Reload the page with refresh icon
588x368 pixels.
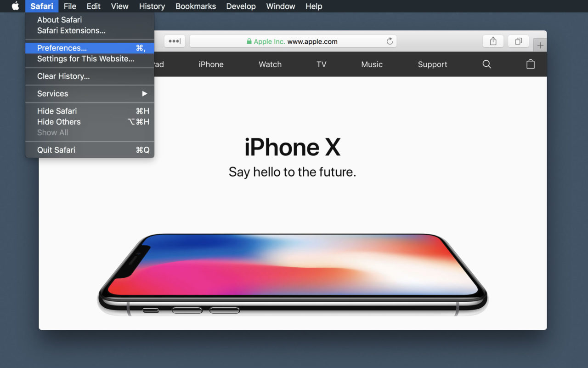coord(390,41)
